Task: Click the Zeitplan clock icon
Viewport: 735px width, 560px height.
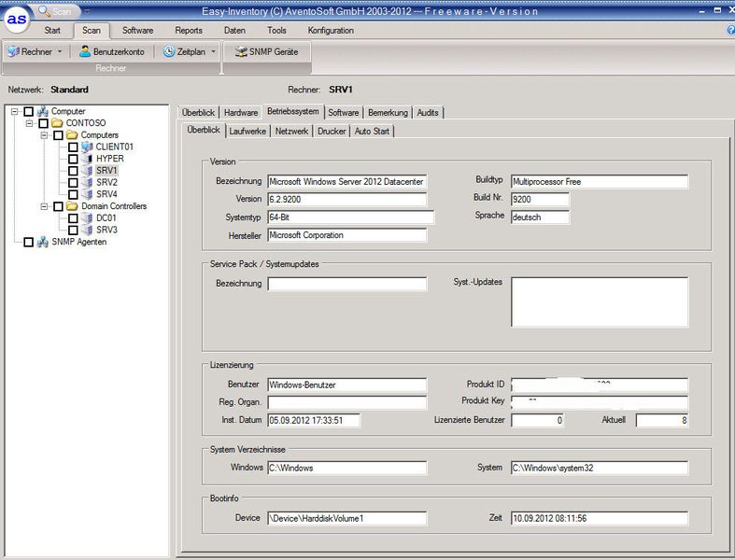Action: [169, 51]
